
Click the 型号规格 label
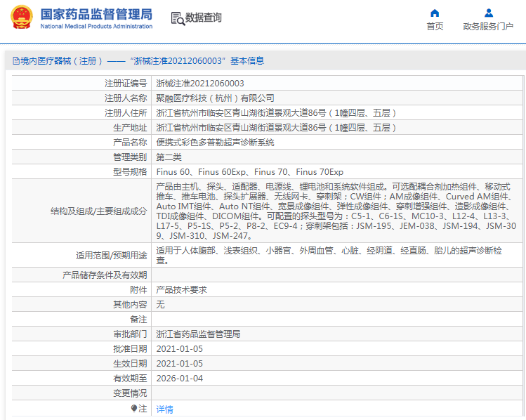(x=130, y=172)
